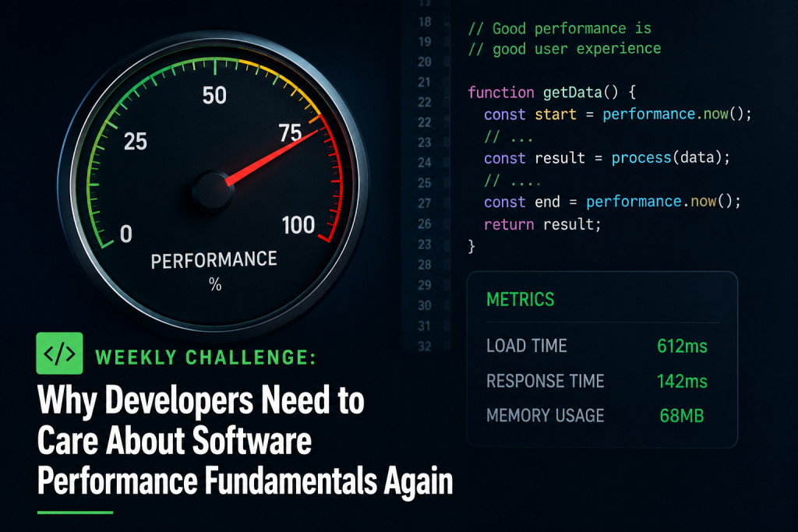Click the 'return result;' code line
Image resolution: width=798 pixels, height=532 pixels.
pos(542,224)
